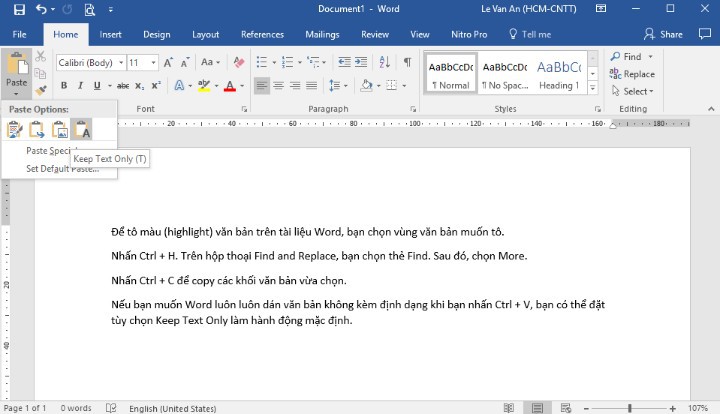Activate the Format Painter brush
The height and width of the screenshot is (414, 720).
click(40, 90)
